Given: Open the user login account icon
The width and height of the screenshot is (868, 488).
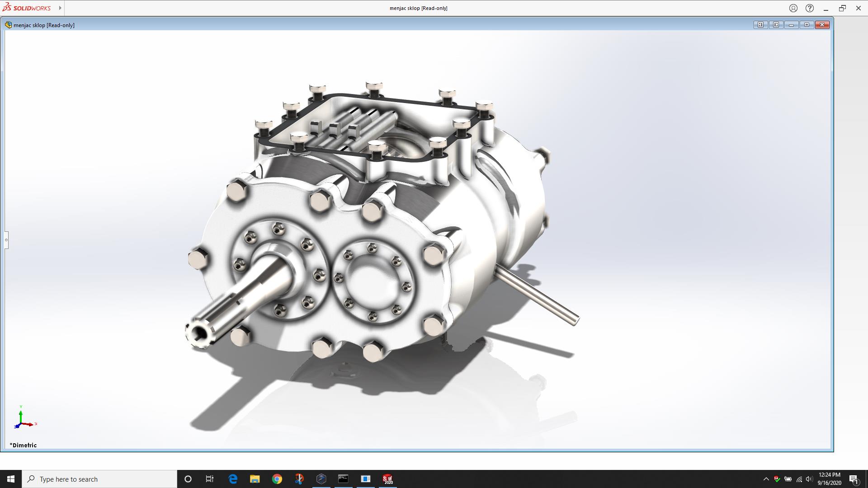Looking at the screenshot, I should pyautogui.click(x=793, y=8).
